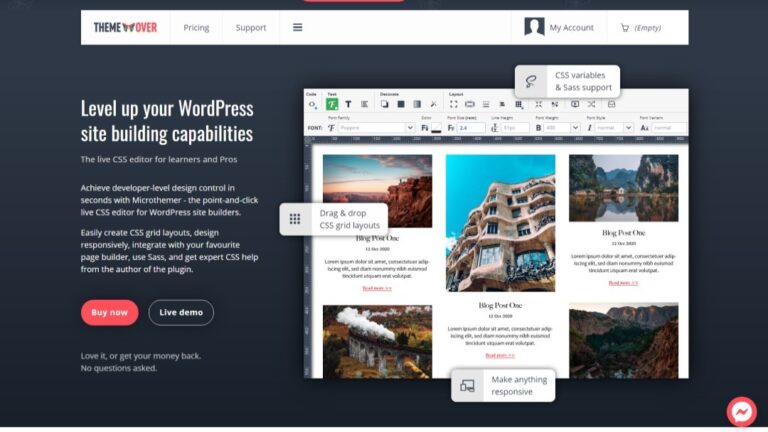Click the text 'T' icon in editor toolbar
This screenshot has height=432, width=768.
pos(348,104)
